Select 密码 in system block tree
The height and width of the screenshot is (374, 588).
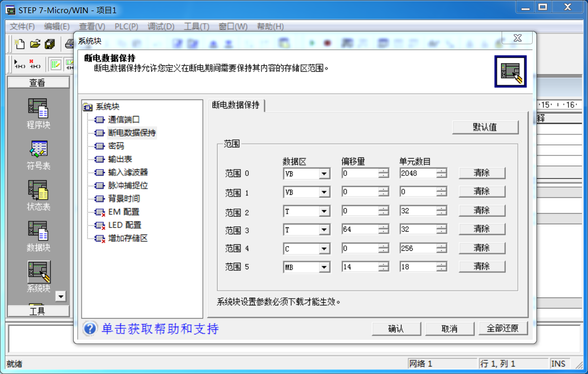click(116, 146)
